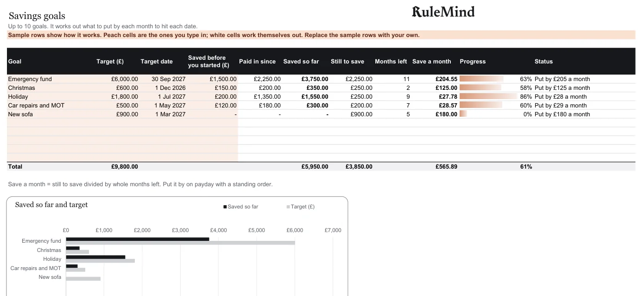Click the £27.78 save a month value

click(448, 97)
